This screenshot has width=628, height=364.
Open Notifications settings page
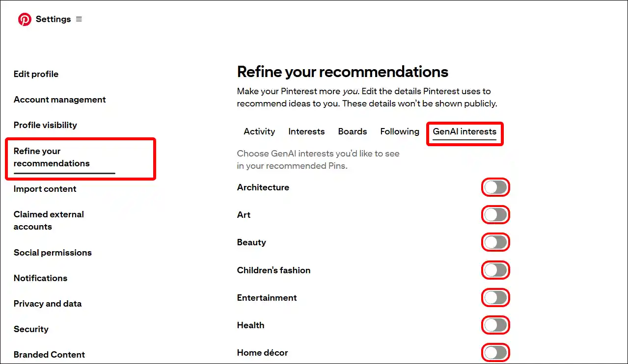click(40, 278)
